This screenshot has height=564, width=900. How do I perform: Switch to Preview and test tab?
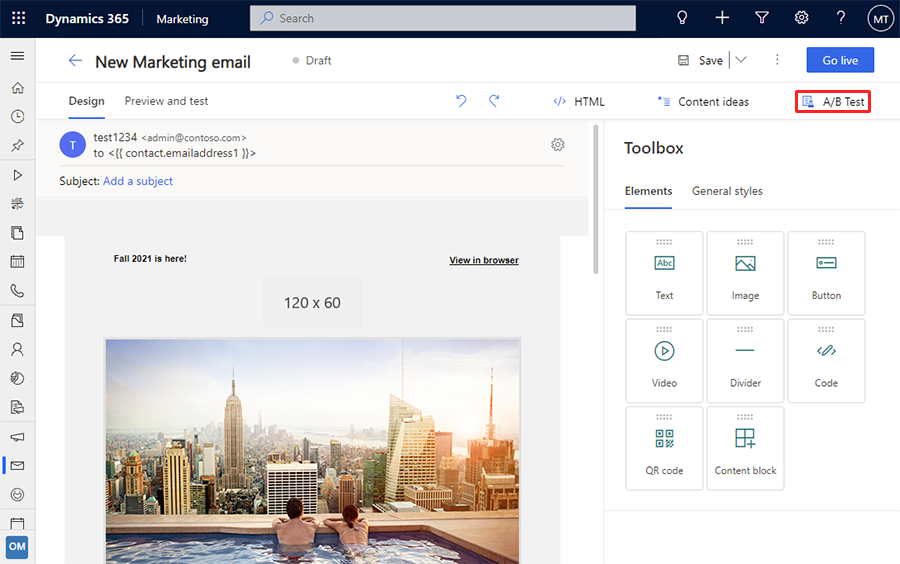166,101
